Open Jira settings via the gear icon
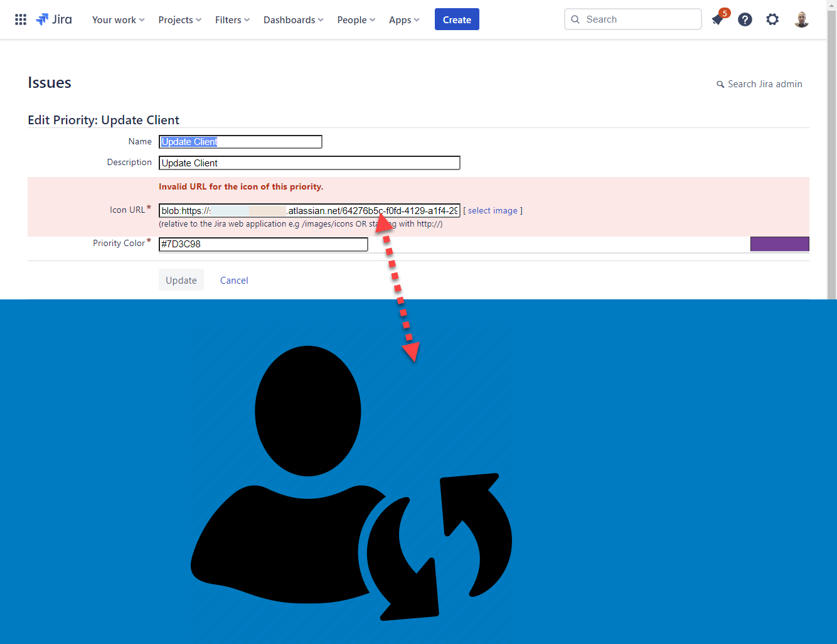 click(x=772, y=19)
